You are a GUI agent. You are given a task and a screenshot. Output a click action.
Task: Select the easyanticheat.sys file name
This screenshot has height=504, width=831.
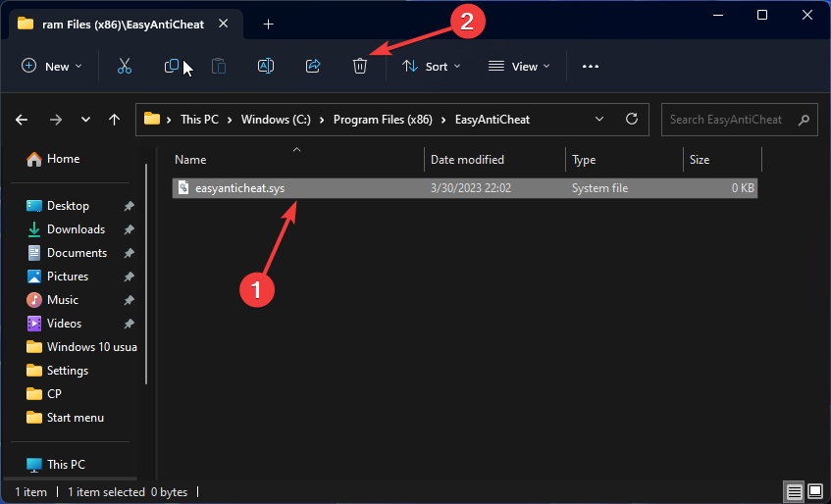[240, 188]
